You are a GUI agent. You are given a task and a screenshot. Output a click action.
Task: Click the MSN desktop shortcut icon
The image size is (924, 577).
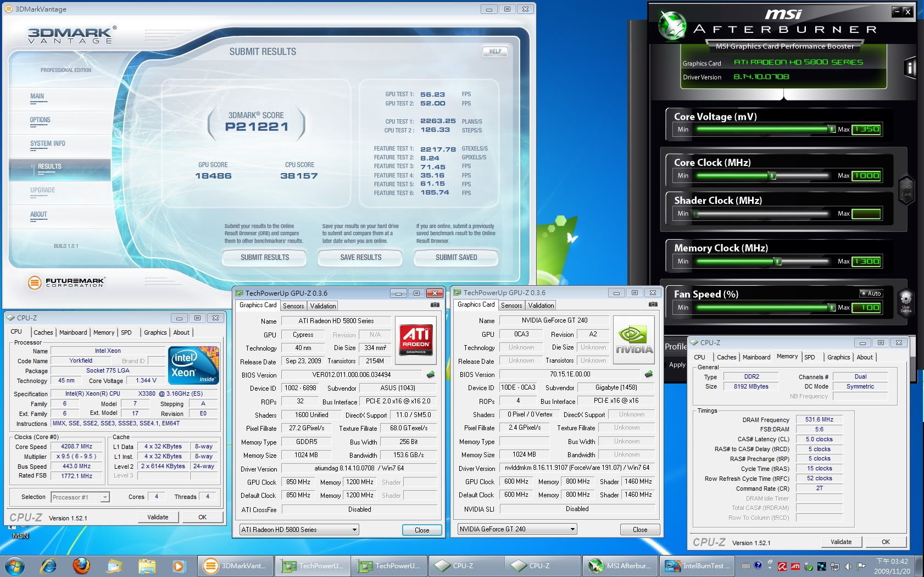(20, 531)
